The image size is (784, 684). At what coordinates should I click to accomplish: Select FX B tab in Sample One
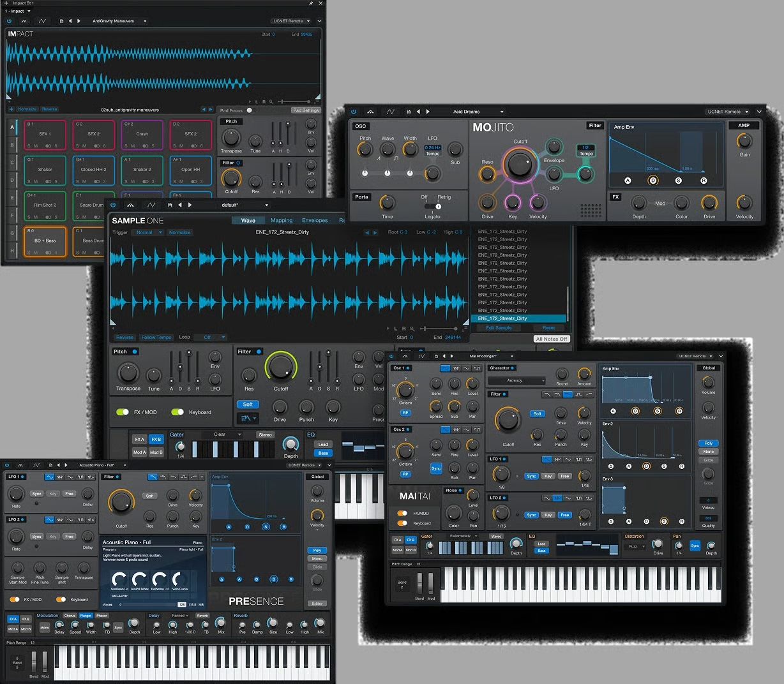click(156, 439)
